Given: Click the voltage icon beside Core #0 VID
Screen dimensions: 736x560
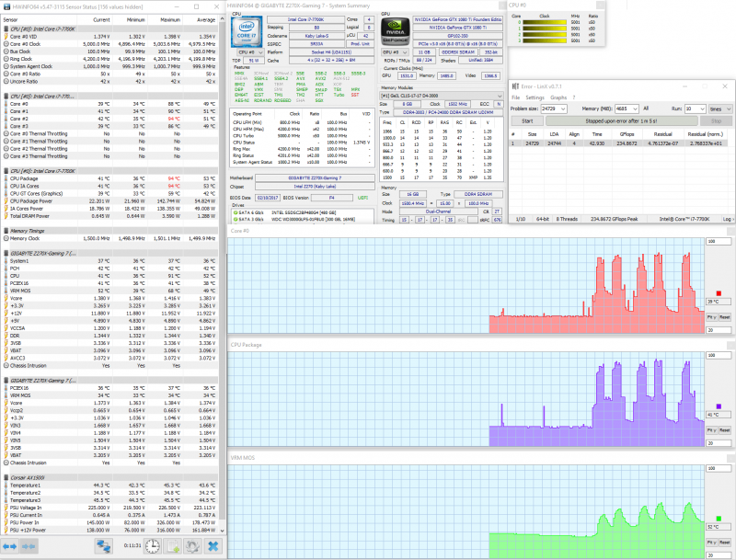Looking at the screenshot, I should [x=6, y=37].
